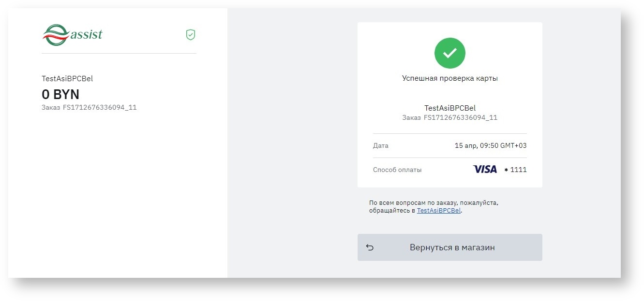Click the green success checkmark circle
The width and height of the screenshot is (644, 301).
(449, 53)
